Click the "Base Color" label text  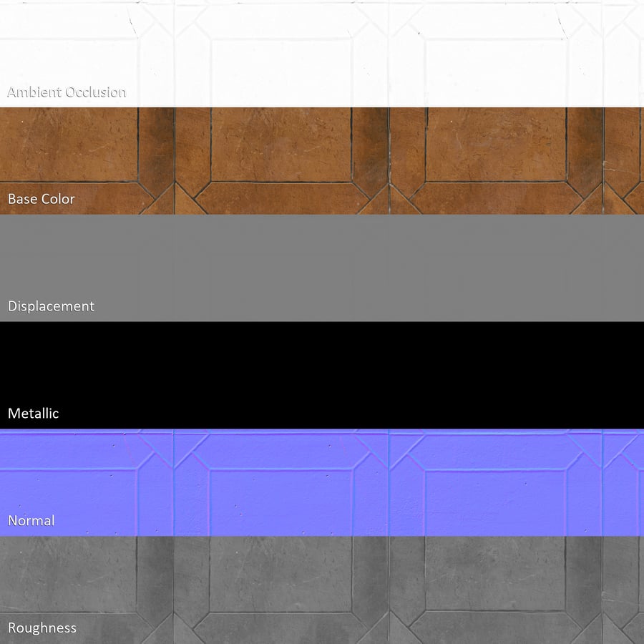(x=41, y=199)
